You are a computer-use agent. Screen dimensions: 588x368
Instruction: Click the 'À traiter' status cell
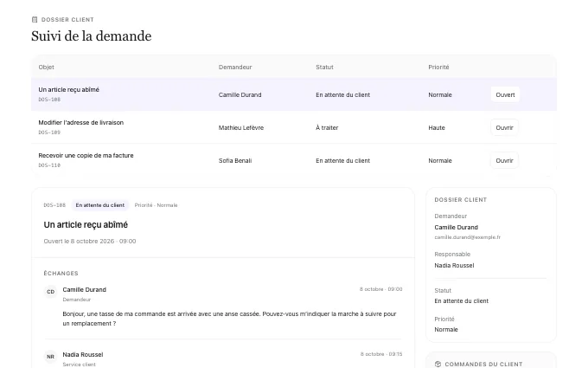327,127
